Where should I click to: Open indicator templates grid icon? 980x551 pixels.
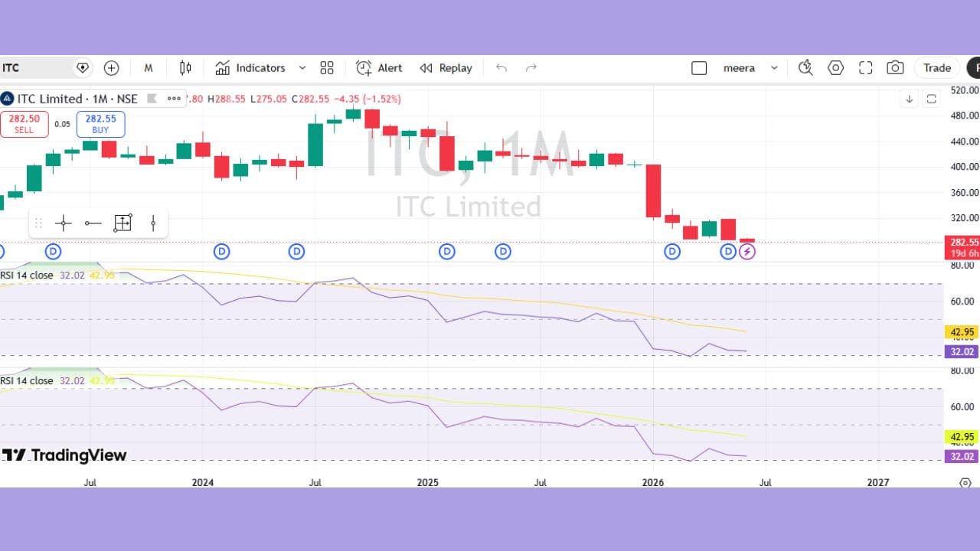click(327, 68)
